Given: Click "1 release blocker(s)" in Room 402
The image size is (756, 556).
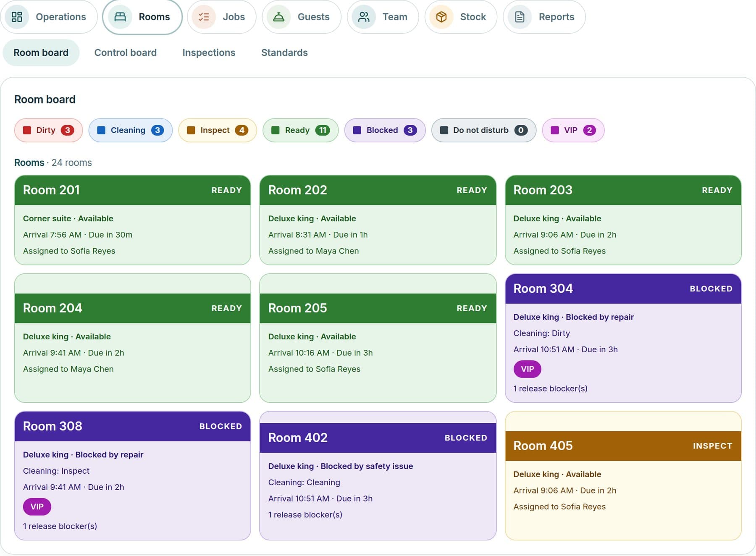Looking at the screenshot, I should tap(305, 515).
